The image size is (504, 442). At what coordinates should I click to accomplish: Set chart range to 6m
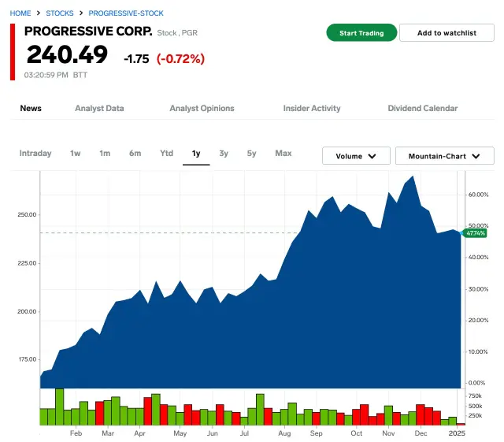tap(135, 153)
